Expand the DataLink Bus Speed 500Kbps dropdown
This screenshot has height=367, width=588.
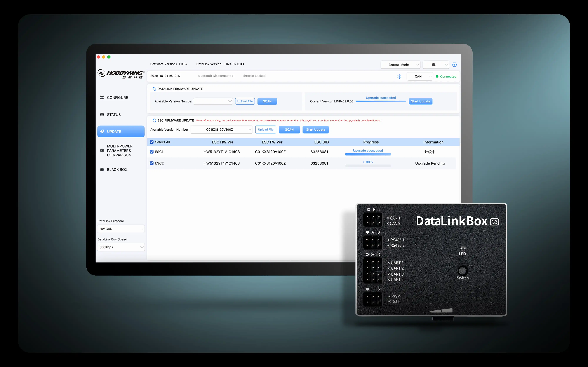(x=121, y=247)
